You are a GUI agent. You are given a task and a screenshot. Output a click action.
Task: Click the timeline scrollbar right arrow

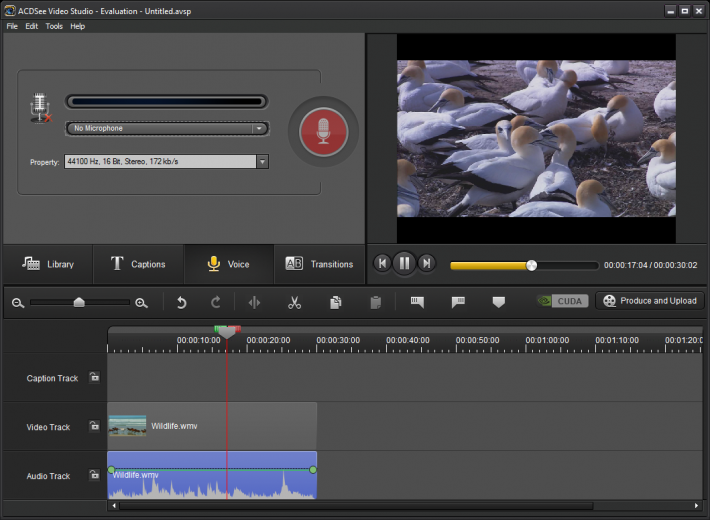[696, 506]
